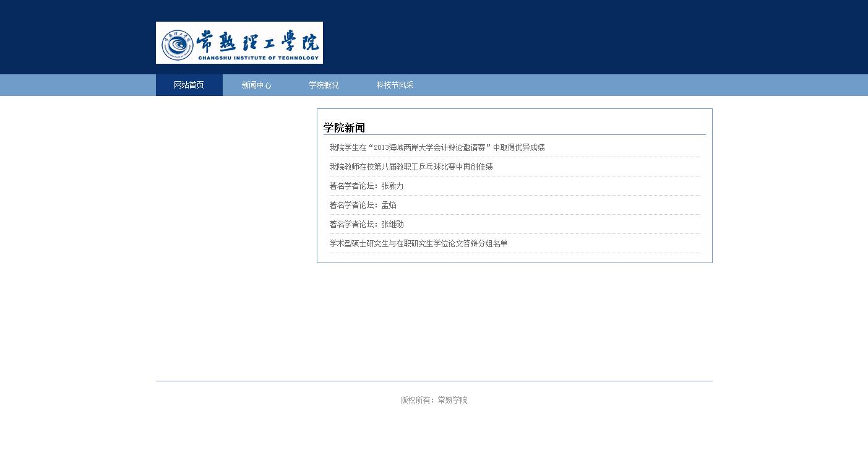Open the 2013海峡两岸大学会计辩论邀请赛 news article
The image size is (868, 473).
point(437,148)
